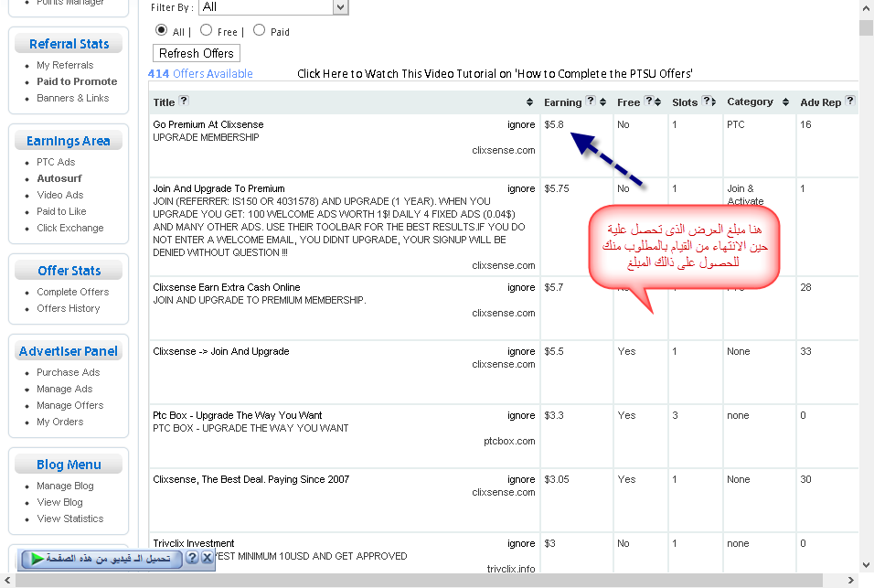Image resolution: width=874 pixels, height=588 pixels.
Task: Open the Blog Menu section header
Action: 69,465
